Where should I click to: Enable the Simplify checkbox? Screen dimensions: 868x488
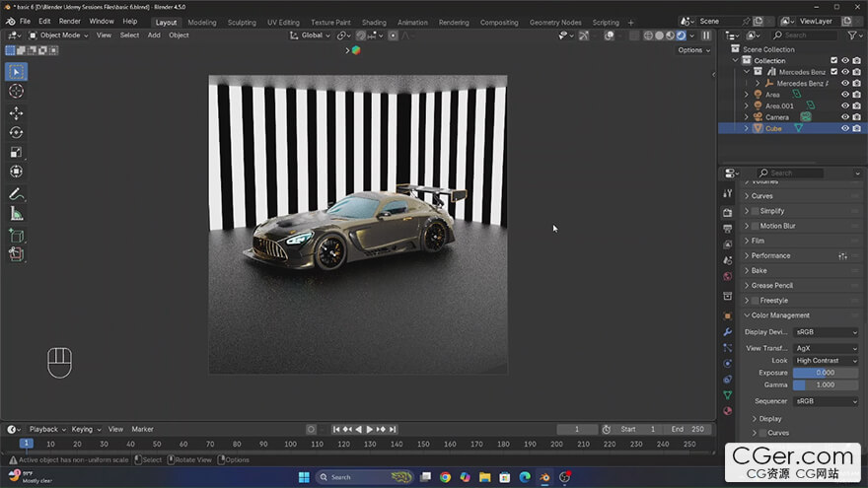point(756,211)
